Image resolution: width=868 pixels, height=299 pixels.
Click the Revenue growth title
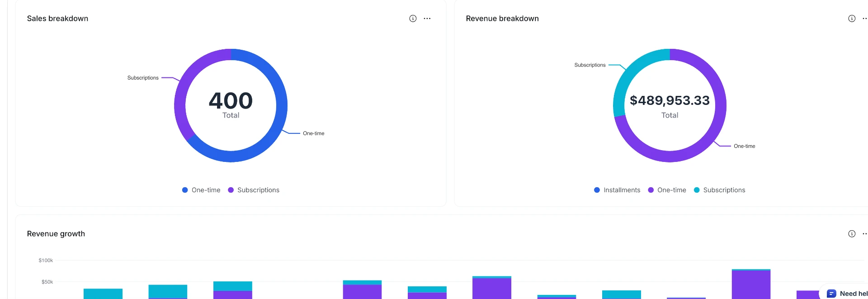56,234
